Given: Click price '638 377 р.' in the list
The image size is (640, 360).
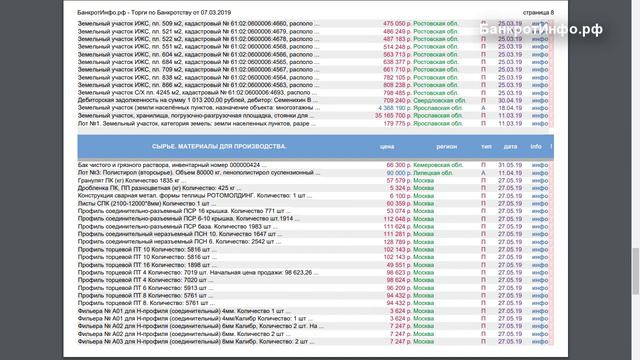Looking at the screenshot, I should click(x=397, y=62).
